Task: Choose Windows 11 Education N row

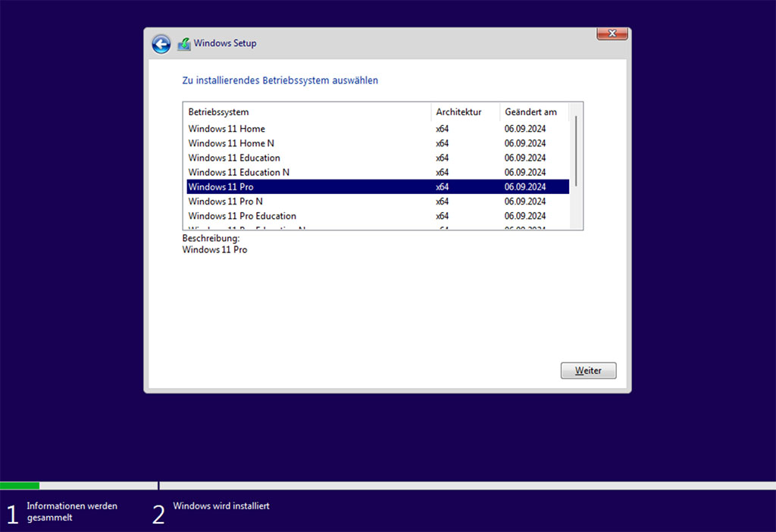Action: [x=377, y=172]
